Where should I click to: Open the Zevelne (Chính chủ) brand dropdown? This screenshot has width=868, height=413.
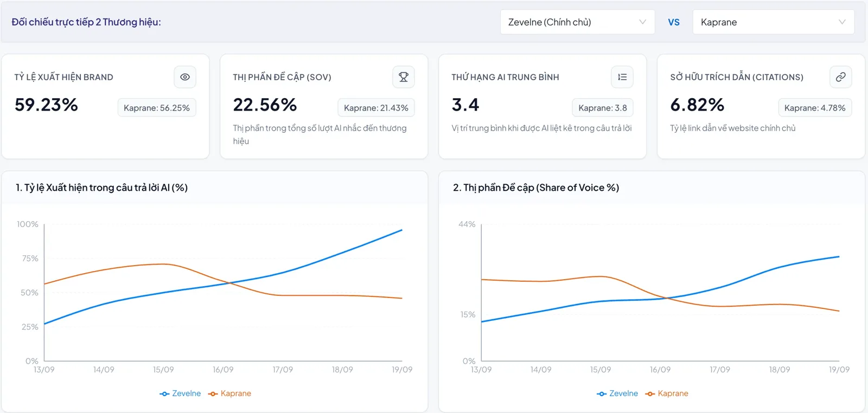[577, 22]
